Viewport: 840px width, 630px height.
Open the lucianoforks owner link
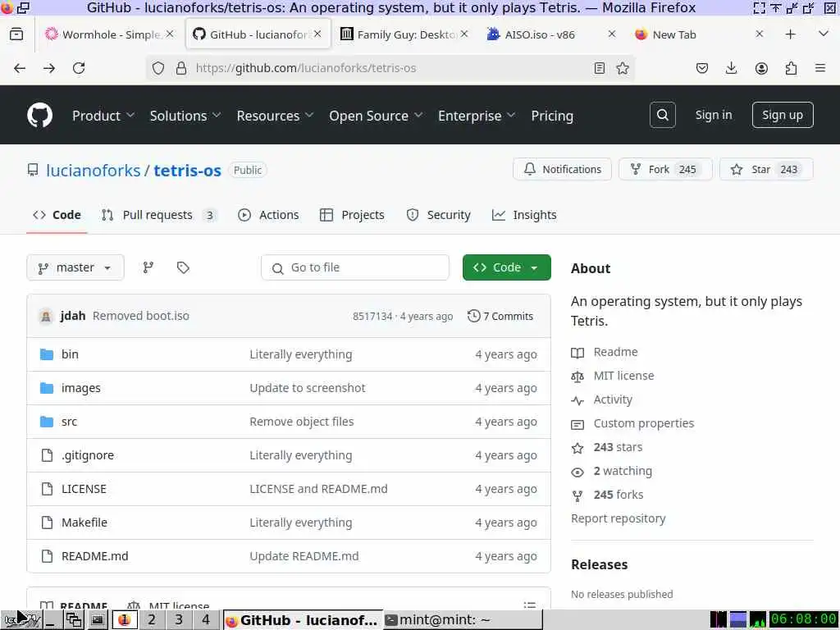coord(94,171)
